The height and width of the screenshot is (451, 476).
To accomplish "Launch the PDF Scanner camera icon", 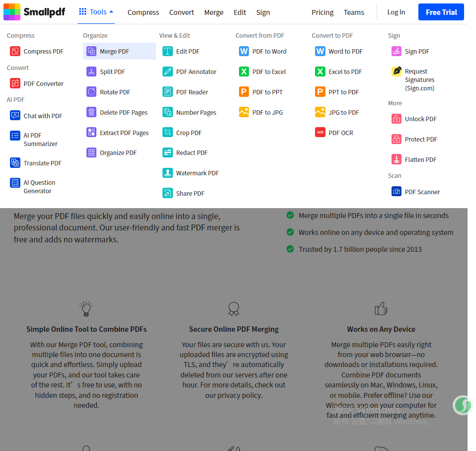I will click(396, 192).
